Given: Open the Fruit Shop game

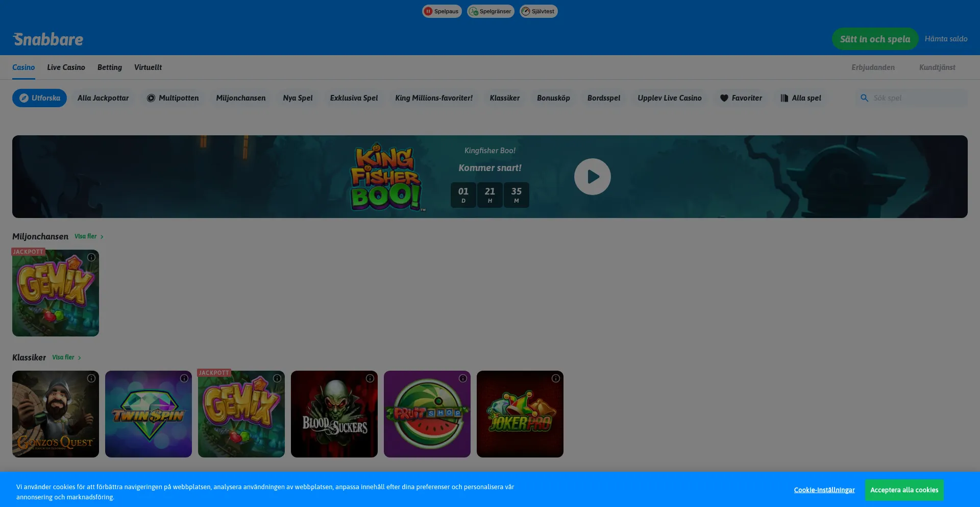Looking at the screenshot, I should (x=427, y=414).
